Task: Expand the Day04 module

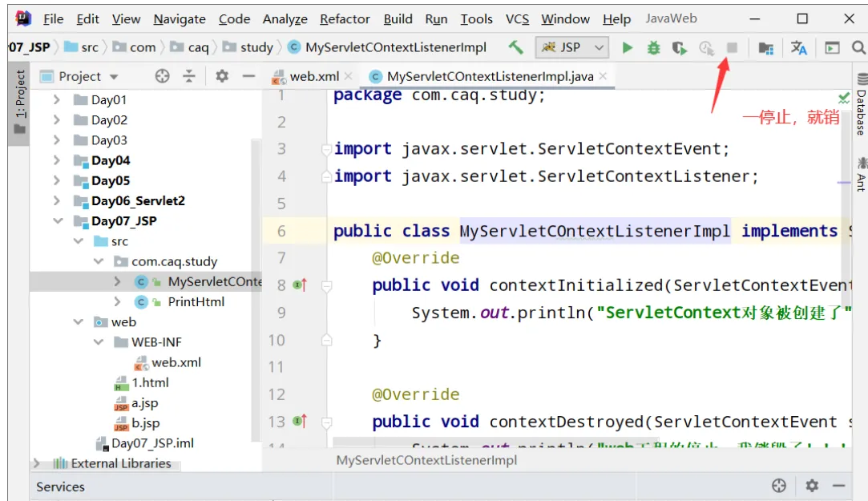Action: coord(56,160)
